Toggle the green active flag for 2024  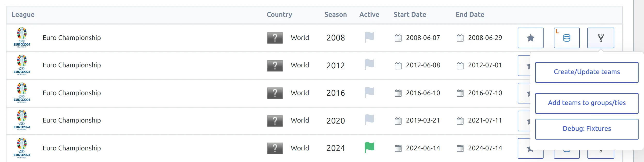pyautogui.click(x=369, y=148)
